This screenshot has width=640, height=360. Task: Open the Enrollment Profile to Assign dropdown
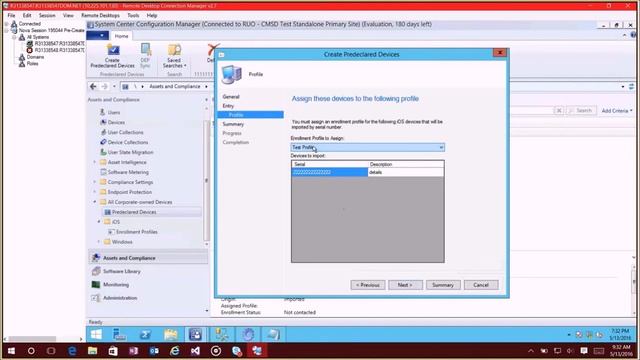pos(367,147)
